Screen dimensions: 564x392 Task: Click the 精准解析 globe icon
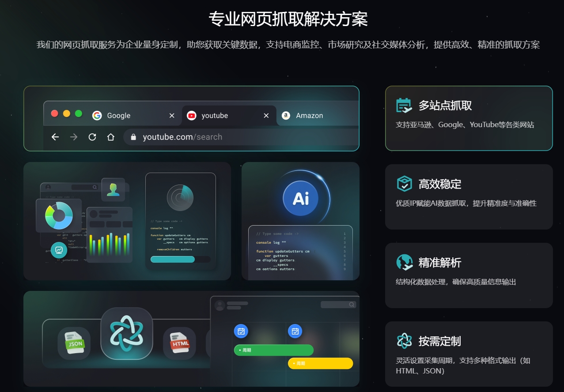404,262
